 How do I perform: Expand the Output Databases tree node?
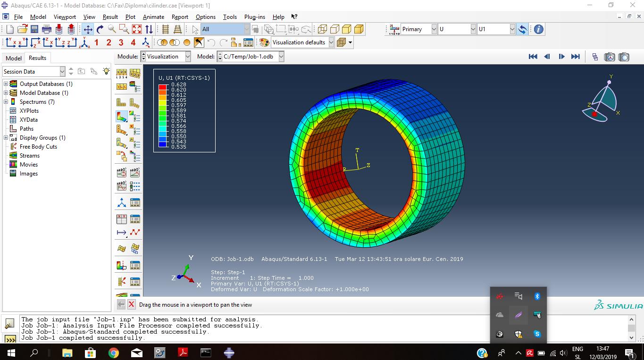pos(6,84)
